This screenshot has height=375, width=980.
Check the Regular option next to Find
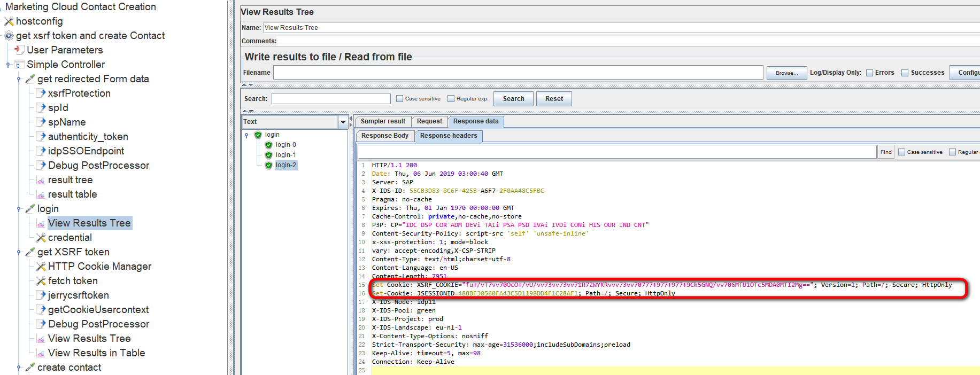[x=952, y=152]
